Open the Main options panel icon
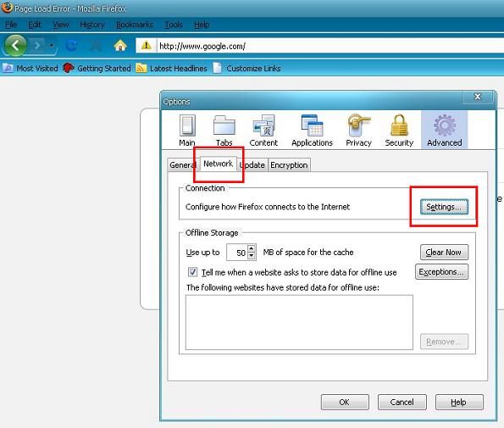The image size is (504, 428). coord(187,125)
